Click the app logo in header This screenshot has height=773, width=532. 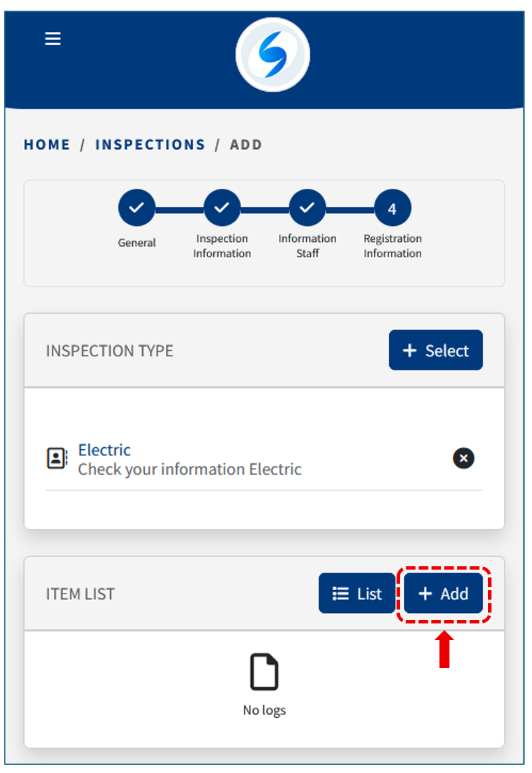[273, 55]
